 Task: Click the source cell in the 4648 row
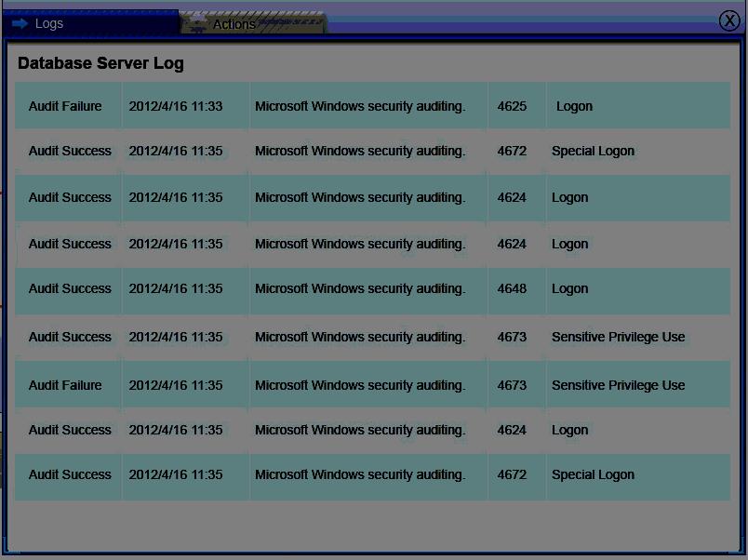(360, 288)
